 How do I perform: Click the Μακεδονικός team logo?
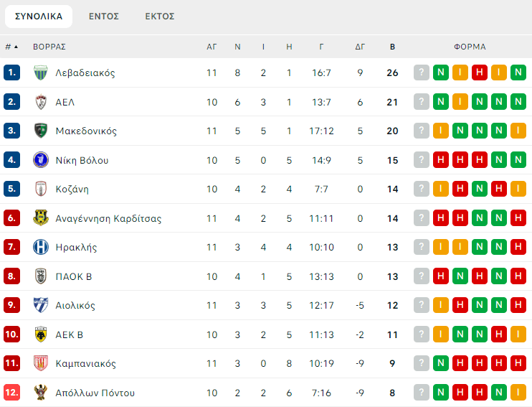41,131
